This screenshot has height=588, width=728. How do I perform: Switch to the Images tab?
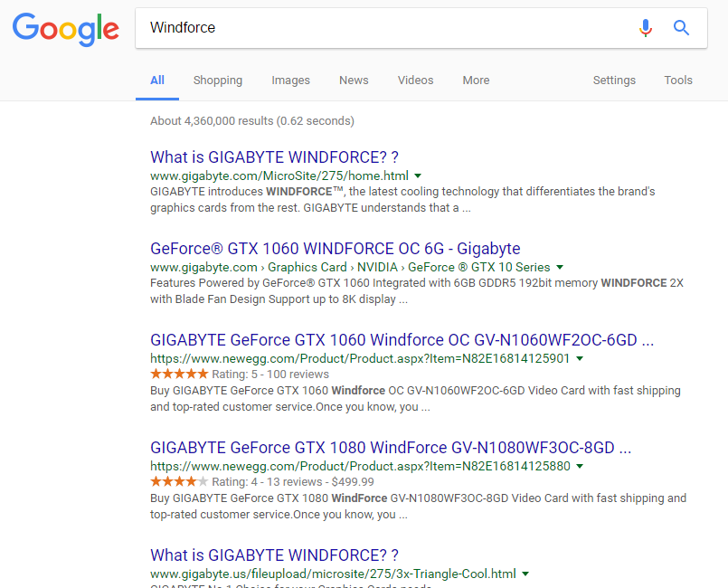coord(290,81)
